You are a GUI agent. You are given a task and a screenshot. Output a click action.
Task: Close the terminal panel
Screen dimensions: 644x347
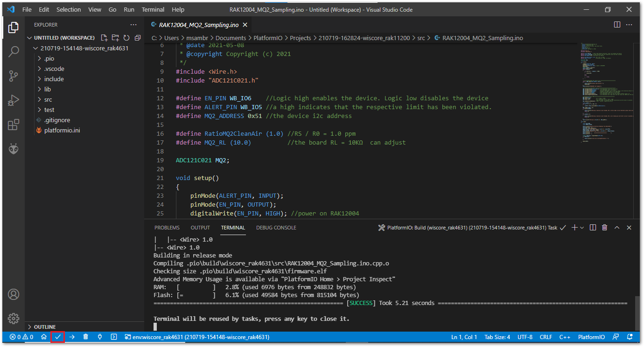(x=629, y=228)
